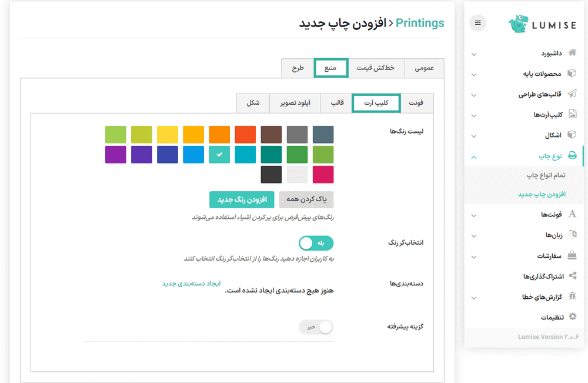Switch to the خط‌کش قیمت tab
Viewport: 588px width, 383px height.
click(x=376, y=68)
